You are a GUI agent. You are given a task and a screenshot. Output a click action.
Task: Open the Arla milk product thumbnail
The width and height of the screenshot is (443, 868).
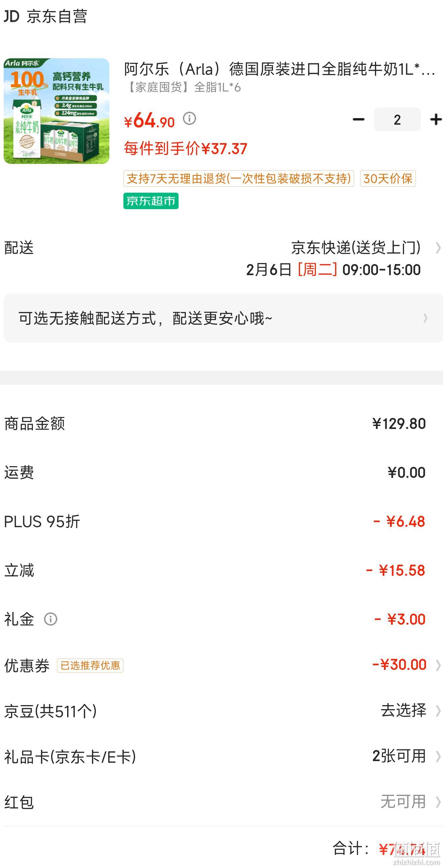tap(57, 111)
